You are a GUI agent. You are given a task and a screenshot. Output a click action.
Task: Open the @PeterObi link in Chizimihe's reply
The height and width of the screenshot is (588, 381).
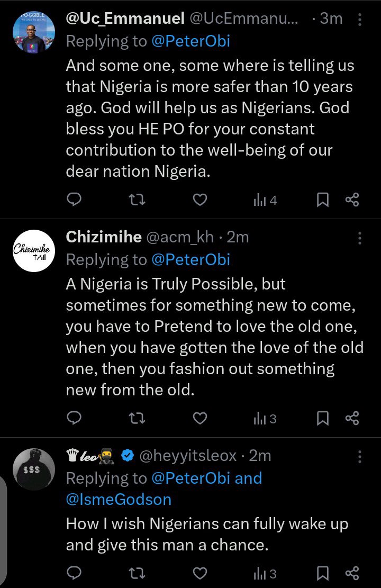point(191,260)
